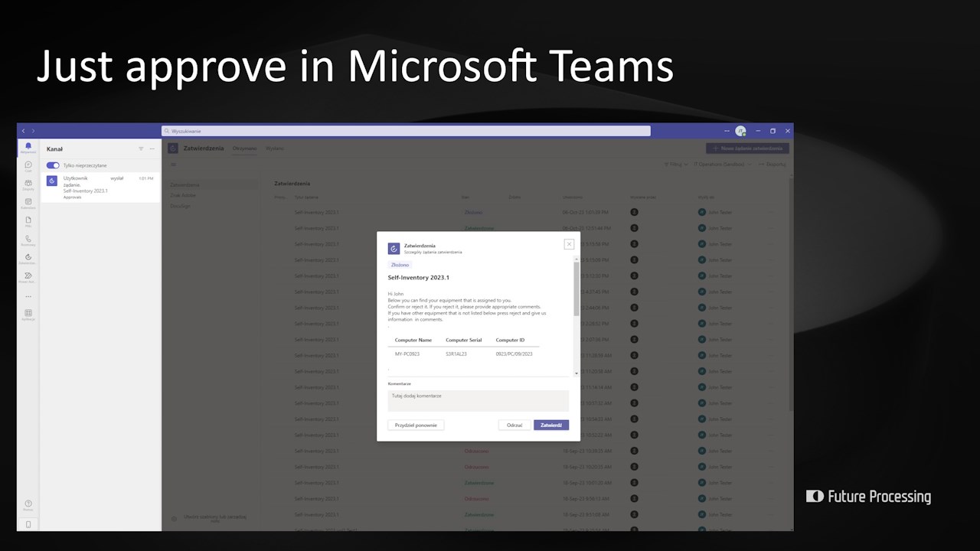The image size is (980, 551).
Task: Open the Apps (Aplikacje) store icon
Action: pyautogui.click(x=28, y=315)
